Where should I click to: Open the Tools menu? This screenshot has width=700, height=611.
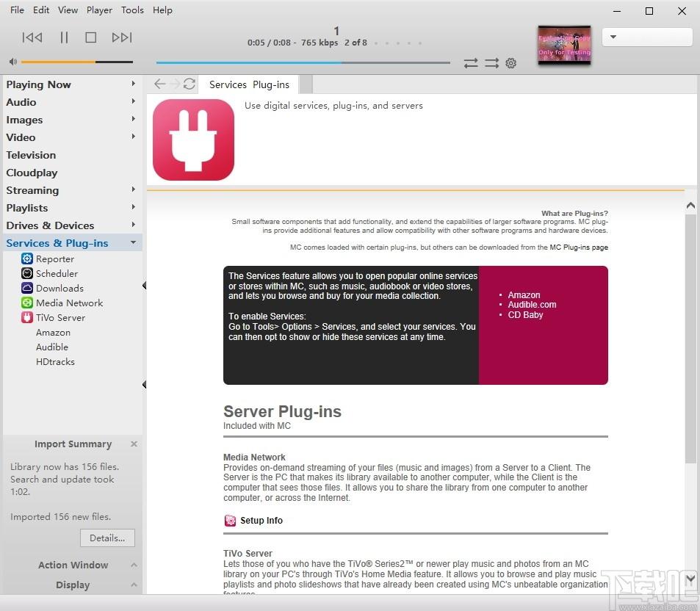[132, 10]
